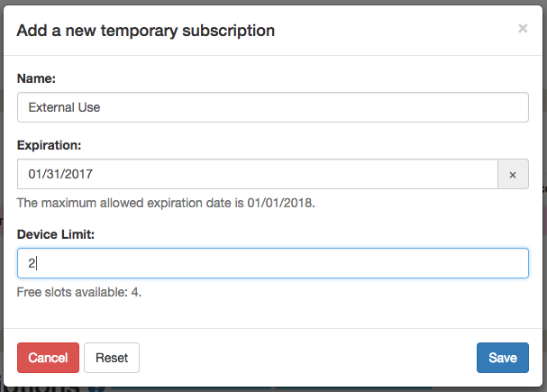The height and width of the screenshot is (392, 547).
Task: Click the "Free slots available: 4" hint
Action: pyautogui.click(x=79, y=292)
